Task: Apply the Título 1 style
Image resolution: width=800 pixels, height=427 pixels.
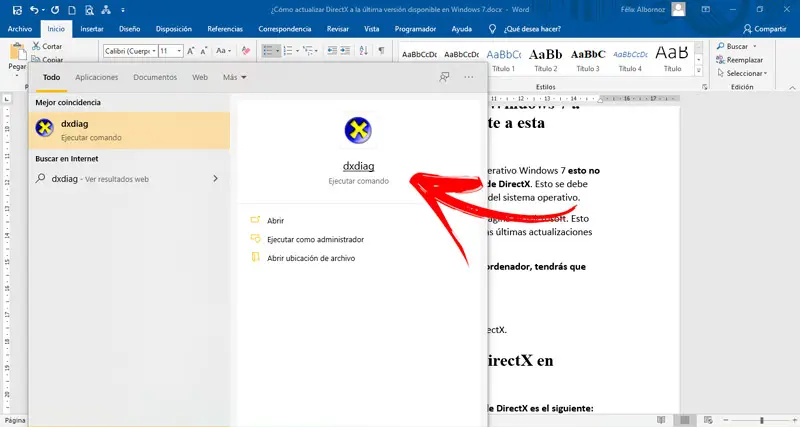Action: [504, 60]
